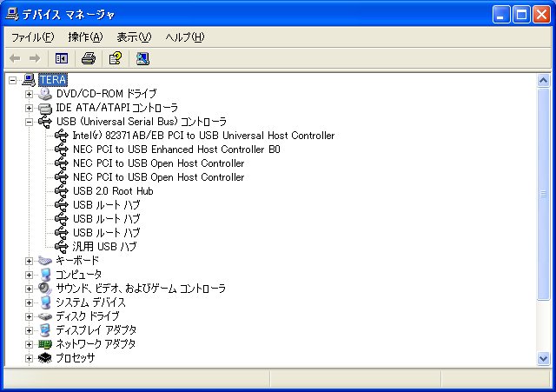Click the vertical scrollbar thumb
Screen dimensions: 556x392
543,194
